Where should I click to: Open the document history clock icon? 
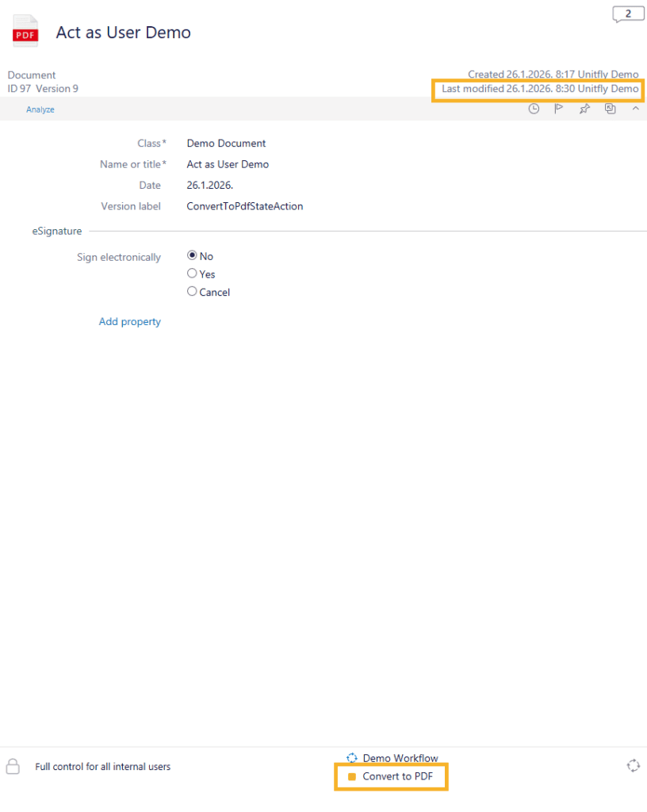534,109
